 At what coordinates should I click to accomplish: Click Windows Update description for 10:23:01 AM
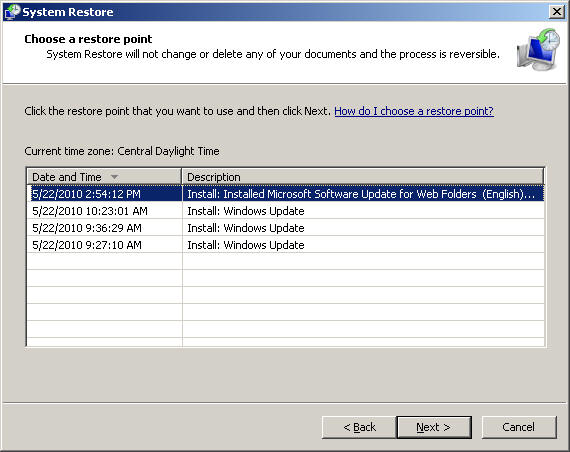tap(246, 211)
